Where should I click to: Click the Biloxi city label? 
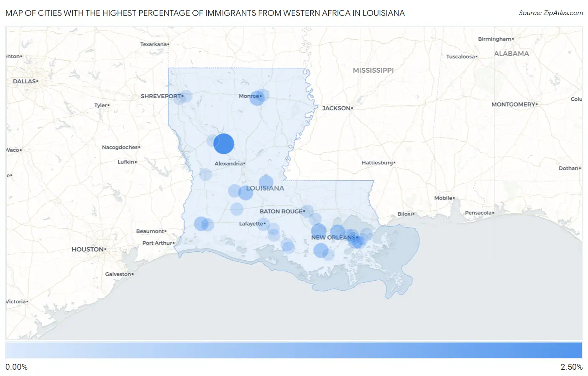405,214
